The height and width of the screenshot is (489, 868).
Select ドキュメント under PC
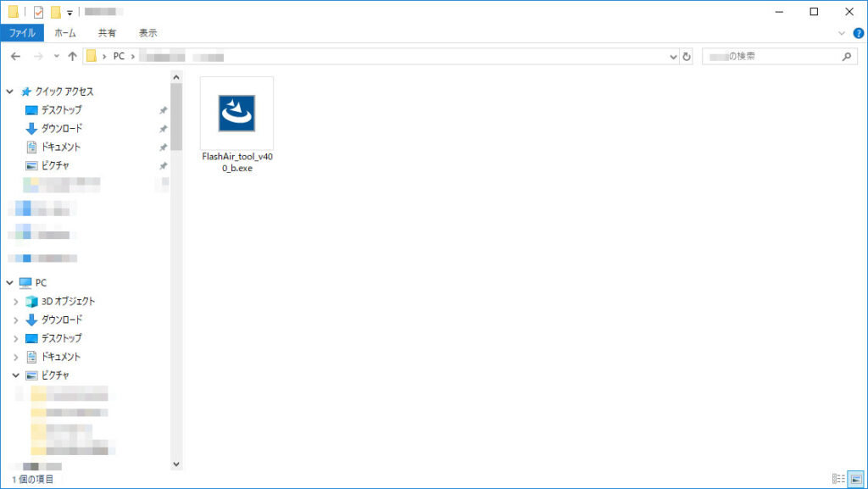point(60,357)
